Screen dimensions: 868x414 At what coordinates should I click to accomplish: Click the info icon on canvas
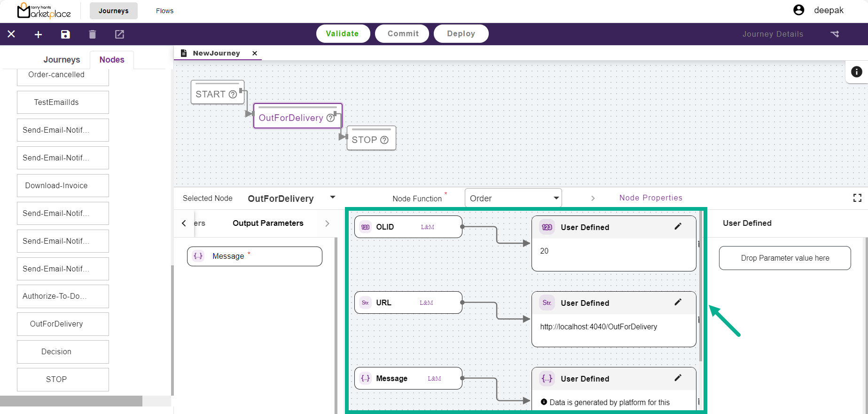856,72
